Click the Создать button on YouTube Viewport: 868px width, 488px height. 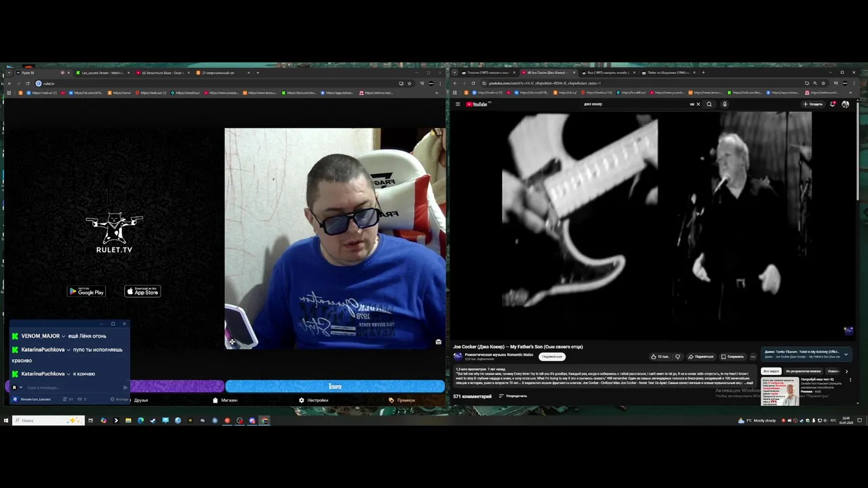(x=812, y=104)
